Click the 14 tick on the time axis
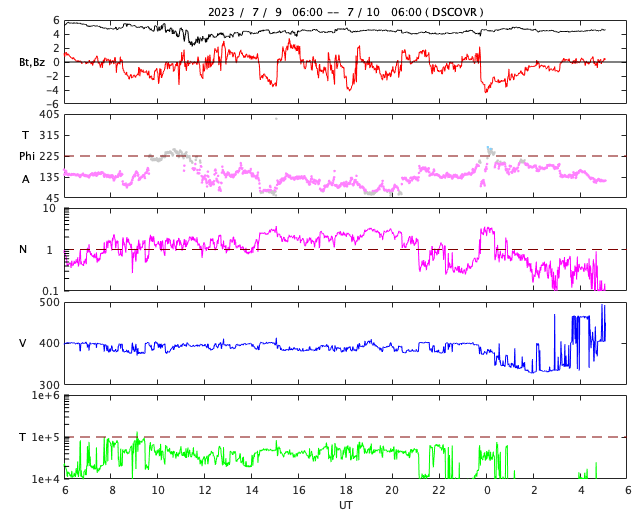 252,491
